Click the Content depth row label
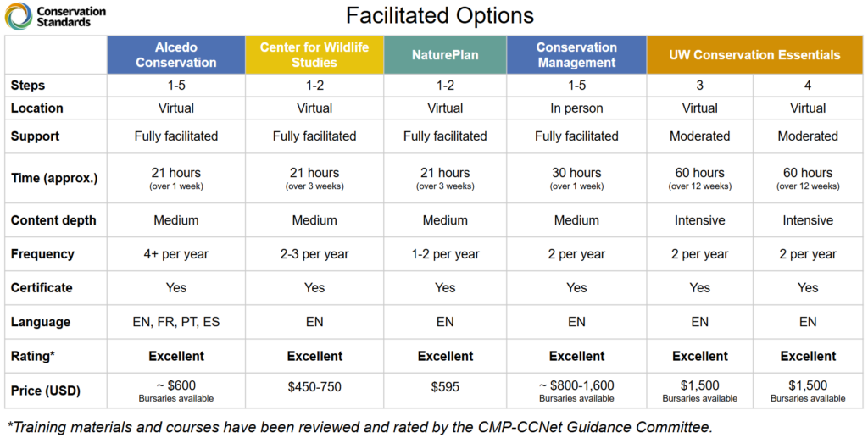Image resolution: width=868 pixels, height=438 pixels. pos(53,220)
